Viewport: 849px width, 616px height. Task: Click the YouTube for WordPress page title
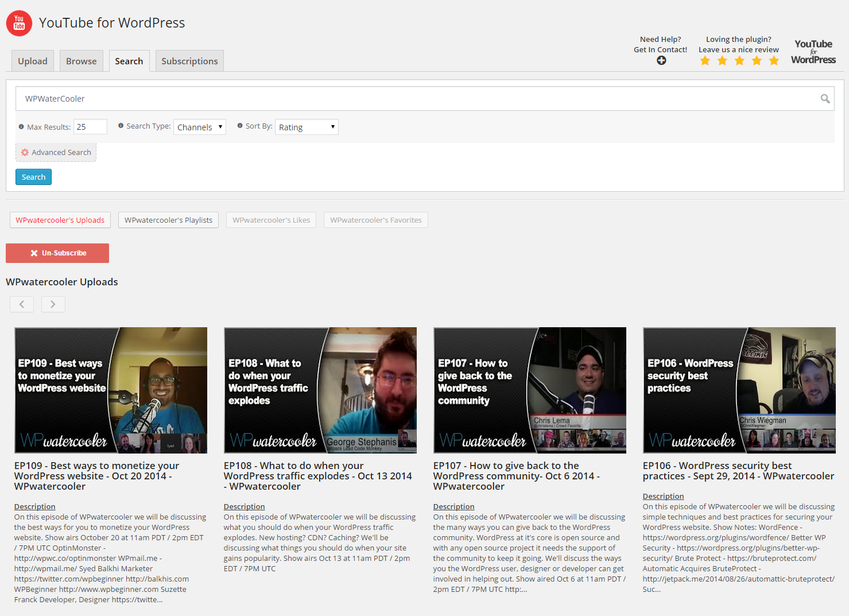(x=112, y=23)
